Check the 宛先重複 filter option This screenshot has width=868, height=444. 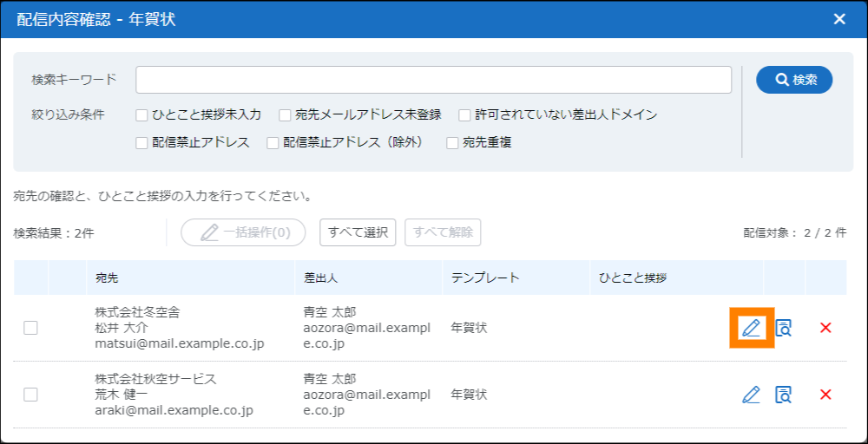pos(452,143)
